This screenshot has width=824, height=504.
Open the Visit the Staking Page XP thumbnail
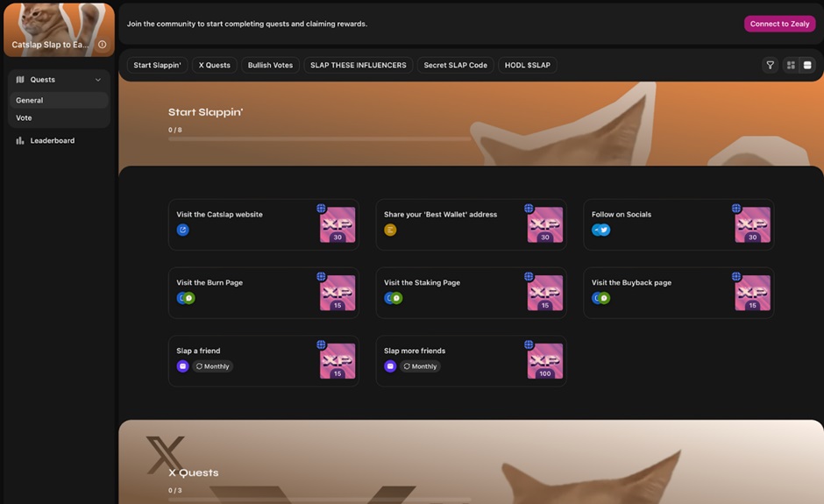[544, 293]
